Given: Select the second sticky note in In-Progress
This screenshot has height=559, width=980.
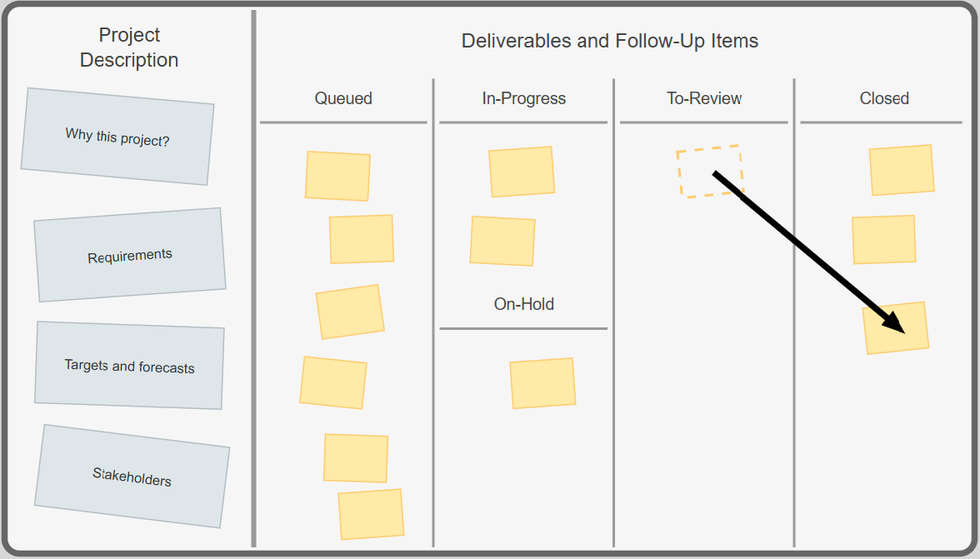Looking at the screenshot, I should click(x=502, y=241).
